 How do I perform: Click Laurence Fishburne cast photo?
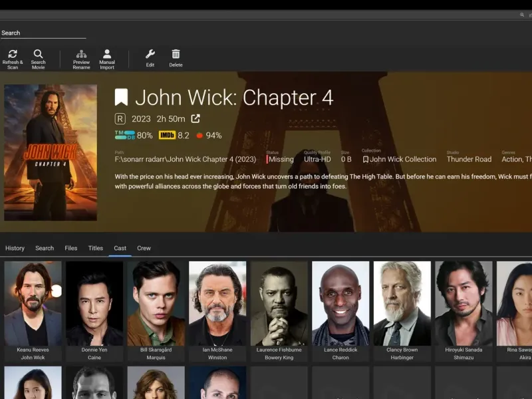point(279,303)
